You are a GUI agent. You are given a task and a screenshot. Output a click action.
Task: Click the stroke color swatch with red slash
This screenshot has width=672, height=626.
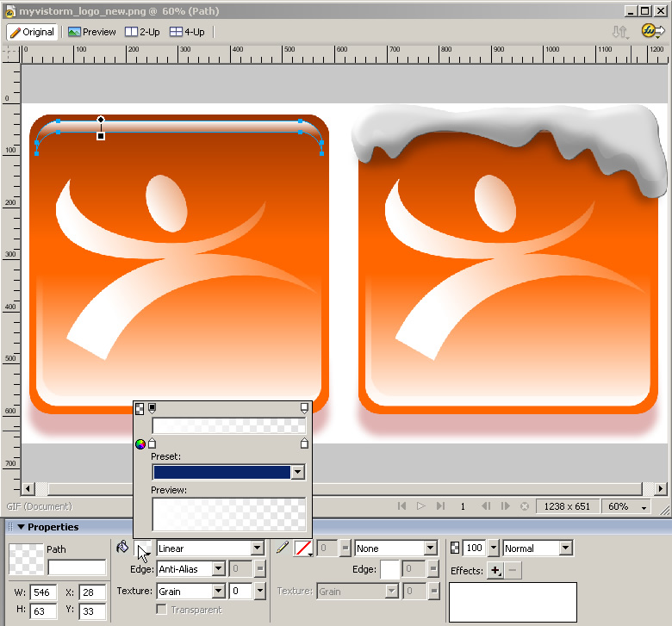pyautogui.click(x=302, y=548)
